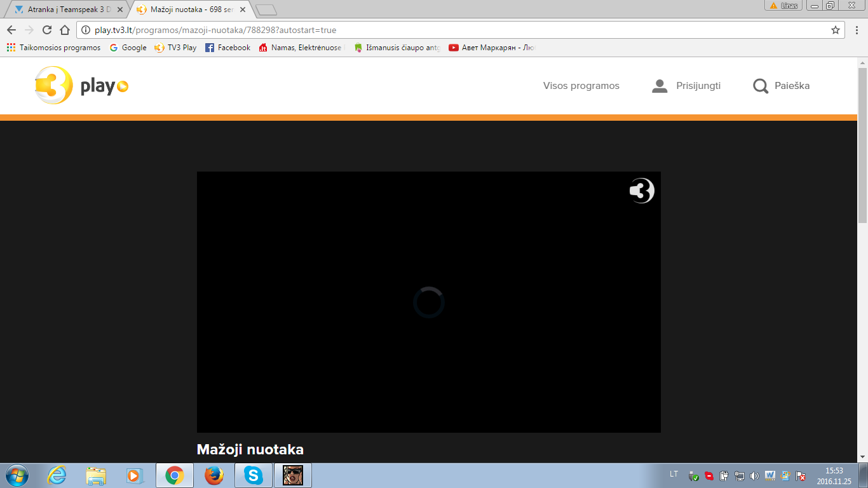Open the volume speaker tray icon
The width and height of the screenshot is (868, 488).
click(754, 475)
